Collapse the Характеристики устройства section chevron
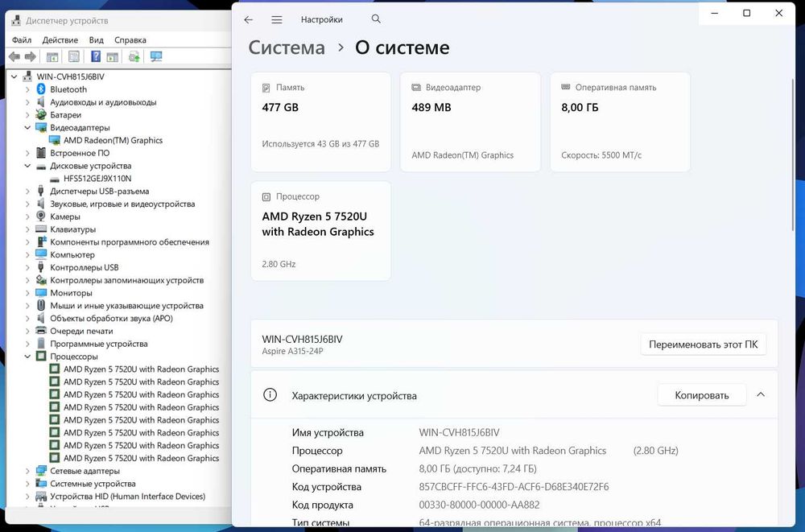This screenshot has height=532, width=805. coord(761,394)
